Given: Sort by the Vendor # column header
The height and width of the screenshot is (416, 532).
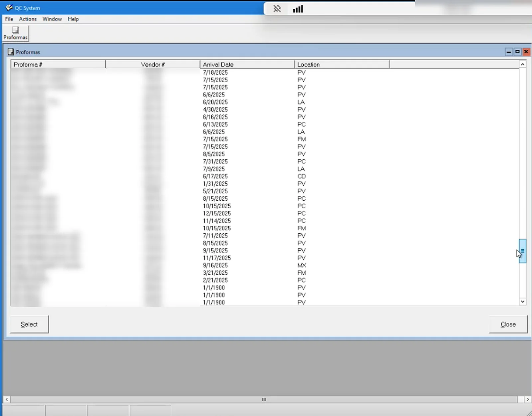Looking at the screenshot, I should (153, 64).
